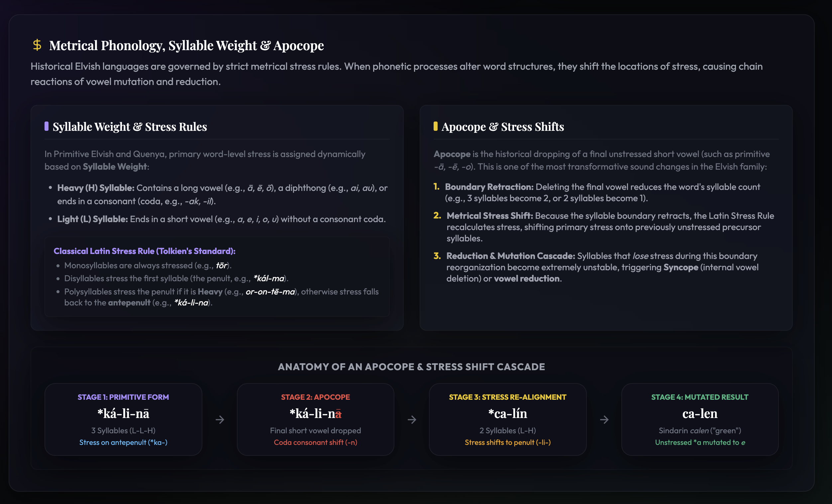Click the Metrical Stress Shift list item label
832x504 pixels.
pos(490,215)
